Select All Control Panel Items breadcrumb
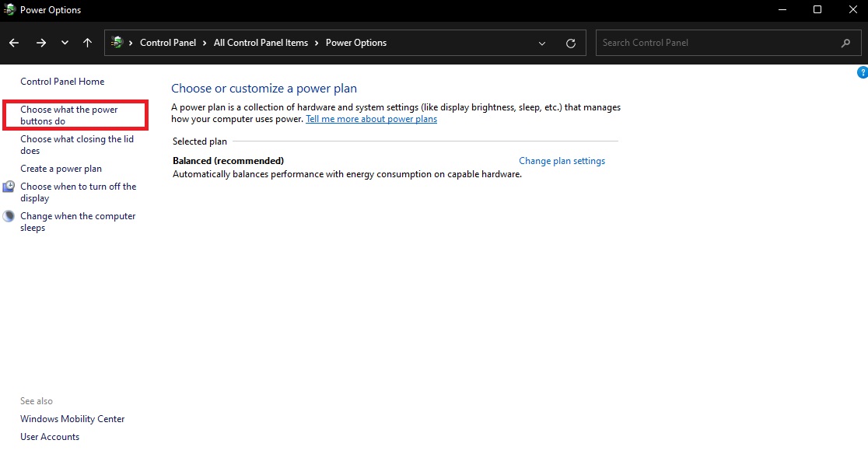This screenshot has height=454, width=868. 261,43
